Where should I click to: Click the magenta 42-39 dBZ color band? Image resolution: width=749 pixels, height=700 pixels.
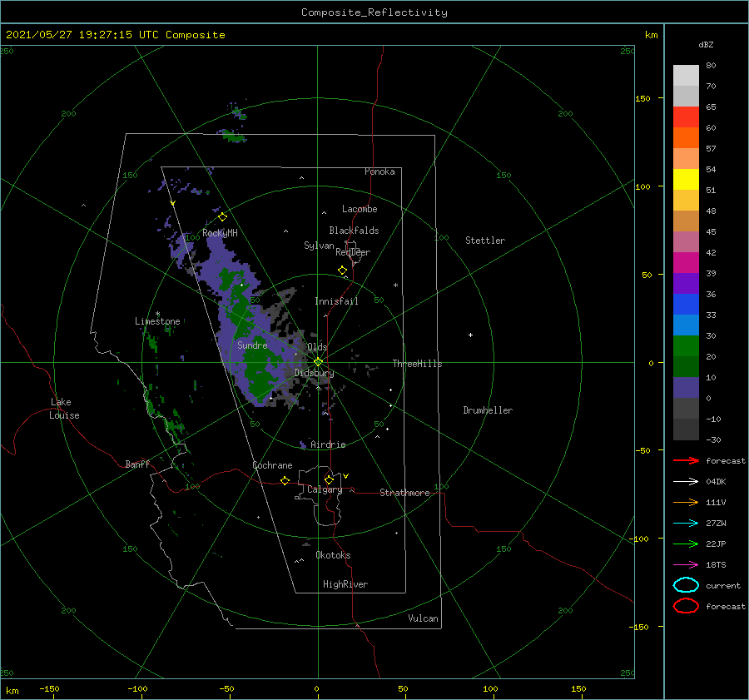pos(686,262)
